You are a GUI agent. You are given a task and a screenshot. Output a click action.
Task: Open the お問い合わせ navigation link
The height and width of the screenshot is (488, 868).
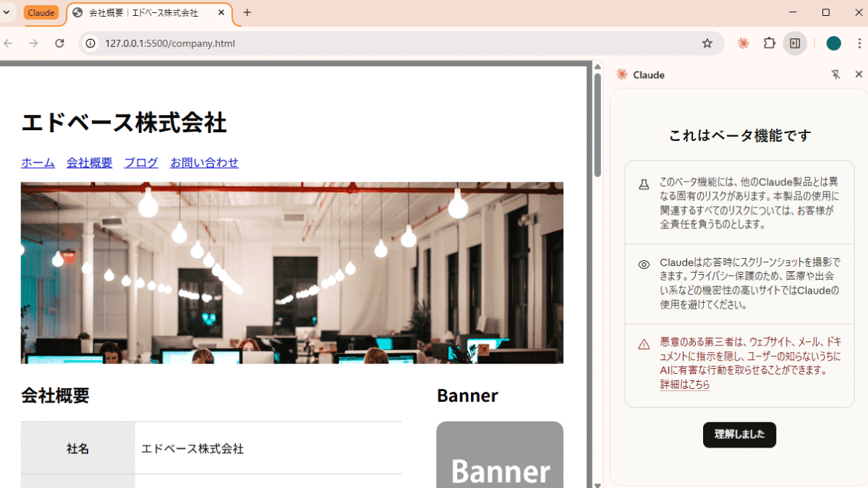(204, 163)
